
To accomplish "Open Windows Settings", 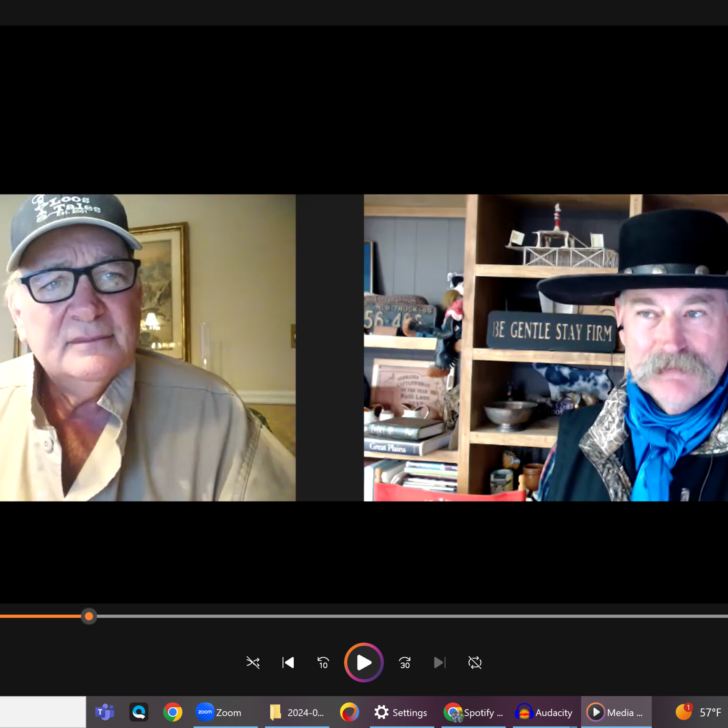I will click(x=401, y=712).
